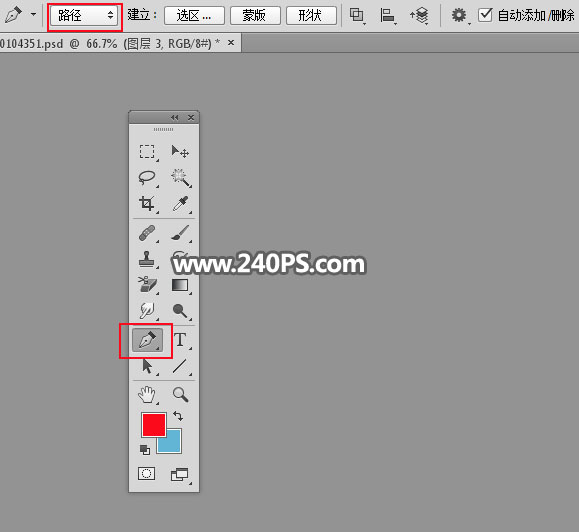This screenshot has height=532, width=579.
Task: Click the pen tool icon in options bar
Action: pos(13,15)
